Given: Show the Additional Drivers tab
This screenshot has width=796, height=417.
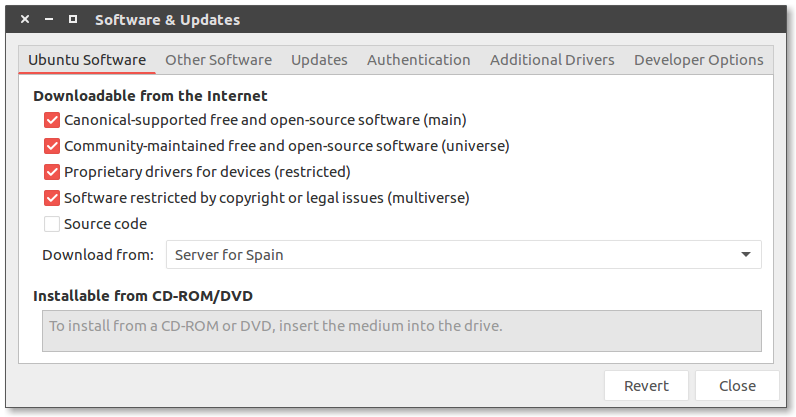Looking at the screenshot, I should pos(552,60).
